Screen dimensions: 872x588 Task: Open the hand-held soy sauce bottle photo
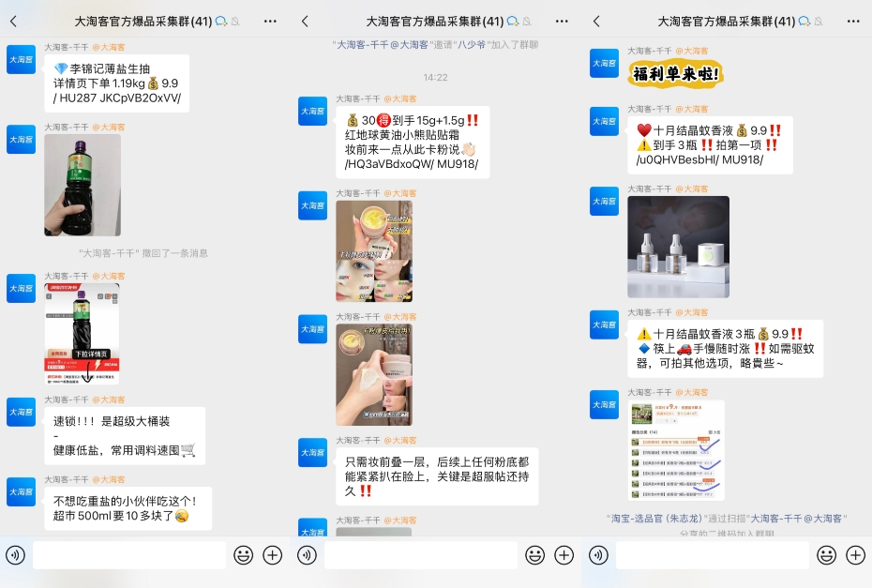83,185
